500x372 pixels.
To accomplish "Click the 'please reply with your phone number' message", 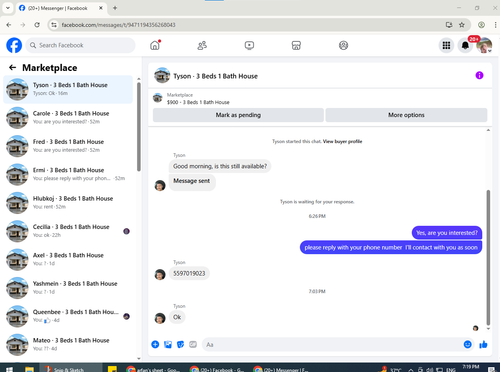I will (x=391, y=247).
